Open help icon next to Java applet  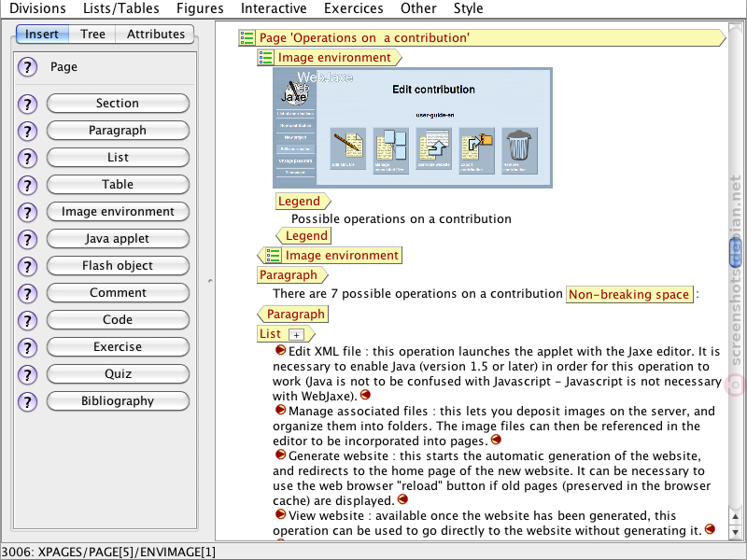(x=28, y=239)
